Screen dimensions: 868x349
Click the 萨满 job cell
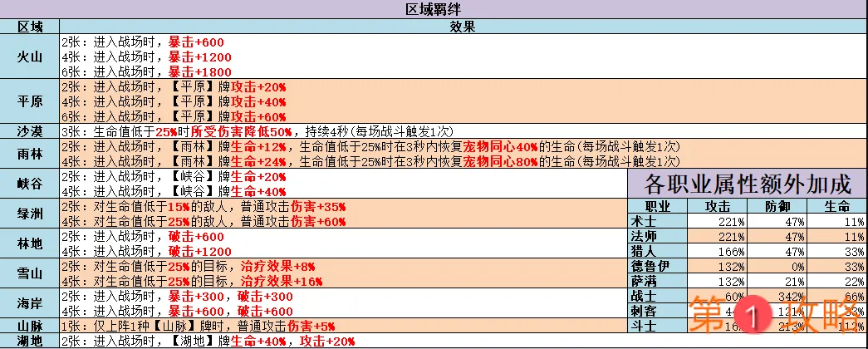pyautogui.click(x=658, y=281)
